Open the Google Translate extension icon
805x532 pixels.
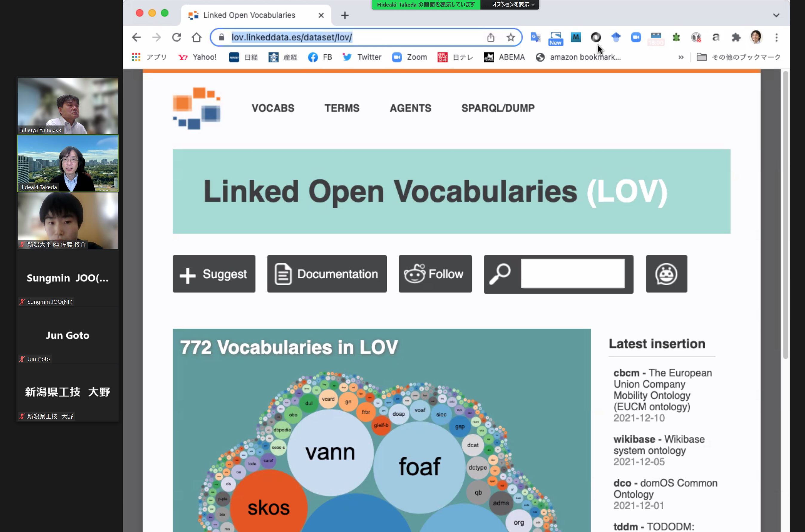pos(535,37)
